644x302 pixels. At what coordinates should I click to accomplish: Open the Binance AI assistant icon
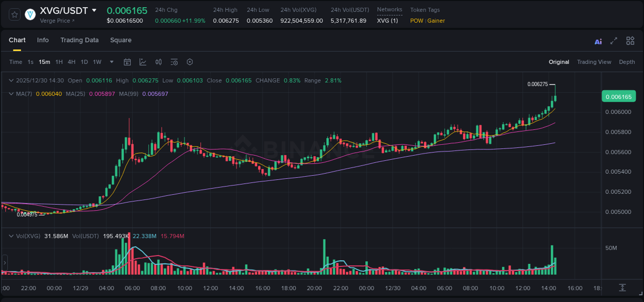[598, 41]
